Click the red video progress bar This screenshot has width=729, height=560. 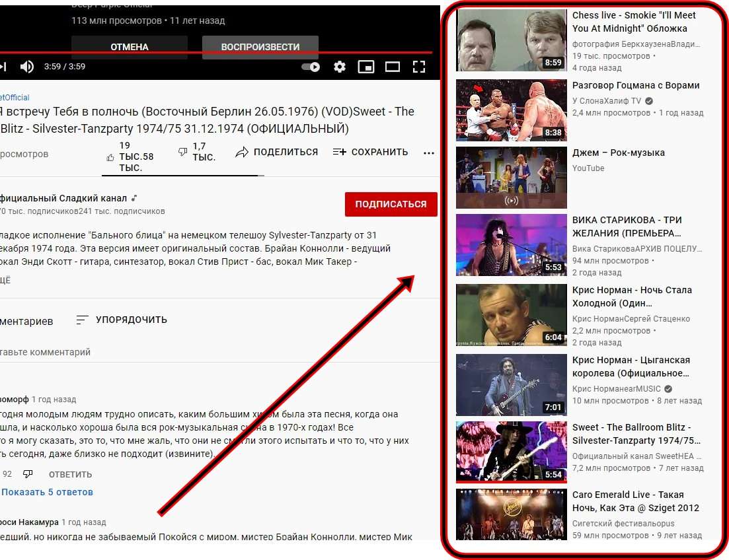tap(216, 53)
